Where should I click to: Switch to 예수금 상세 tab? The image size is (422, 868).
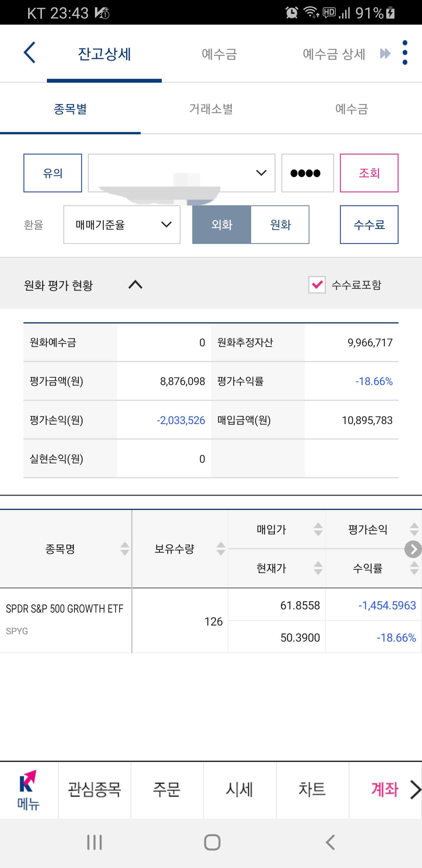[334, 54]
